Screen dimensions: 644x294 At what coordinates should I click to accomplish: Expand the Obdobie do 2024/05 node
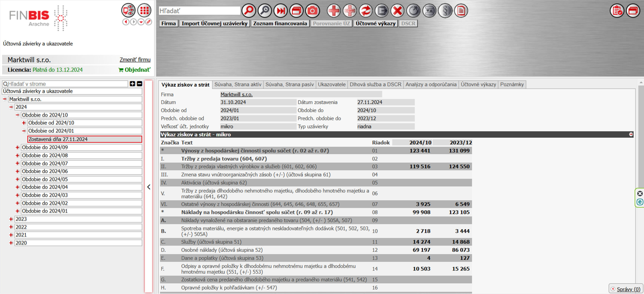coord(17,179)
